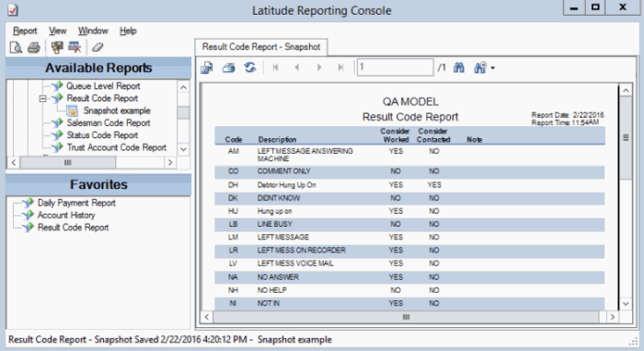Viewport: 644px width, 351px height.
Task: Click the report viewer scroll down arrow
Action: pos(626,304)
